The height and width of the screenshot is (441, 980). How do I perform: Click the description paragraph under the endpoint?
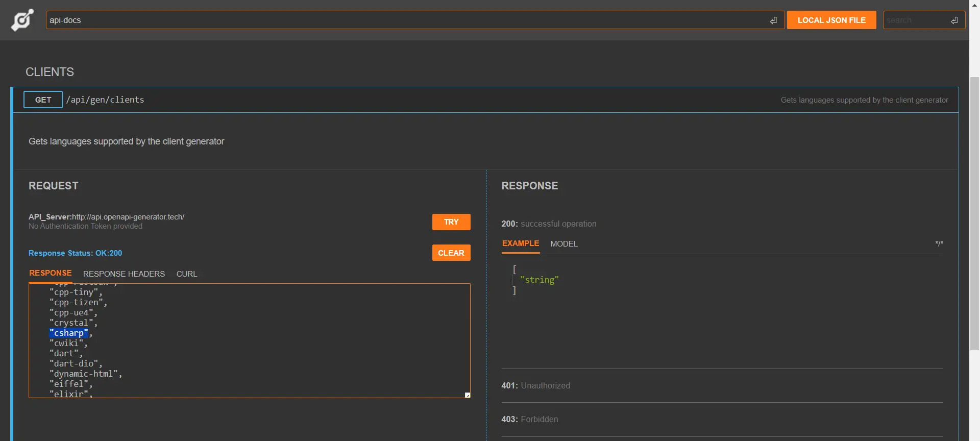[x=126, y=141]
